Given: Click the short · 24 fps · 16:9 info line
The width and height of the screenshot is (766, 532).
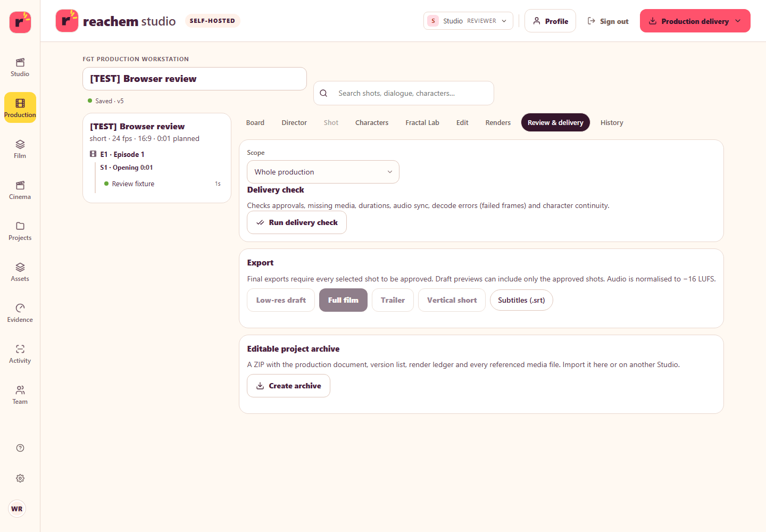Looking at the screenshot, I should 145,138.
